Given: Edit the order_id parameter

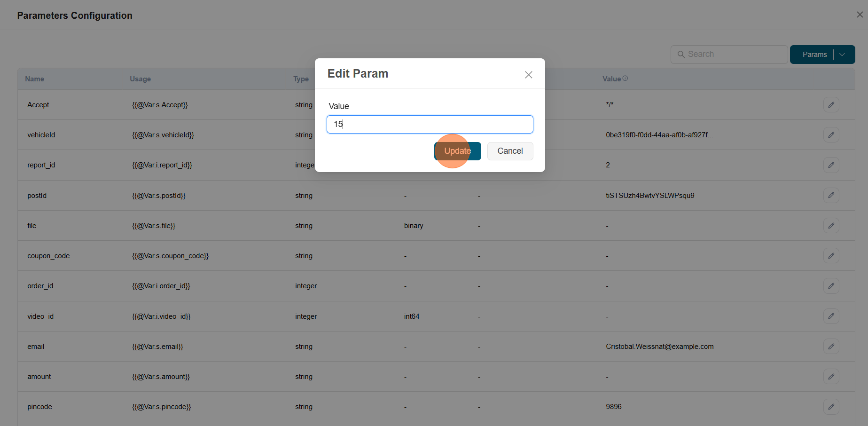Looking at the screenshot, I should [x=831, y=285].
